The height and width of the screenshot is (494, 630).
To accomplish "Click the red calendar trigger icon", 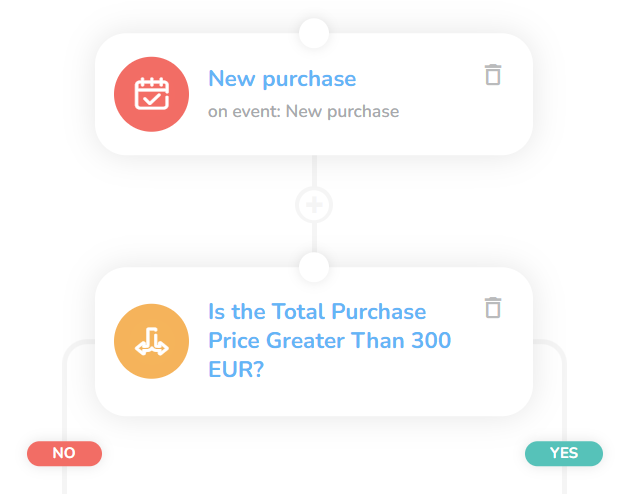I will pyautogui.click(x=151, y=94).
